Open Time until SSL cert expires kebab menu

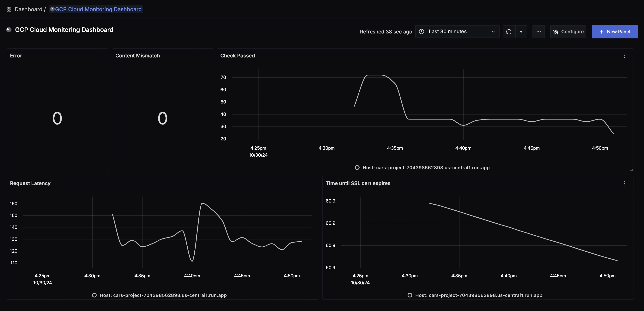(624, 183)
